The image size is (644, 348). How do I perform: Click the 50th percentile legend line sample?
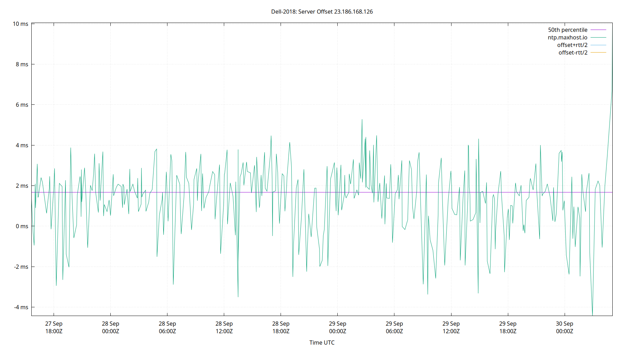point(598,30)
